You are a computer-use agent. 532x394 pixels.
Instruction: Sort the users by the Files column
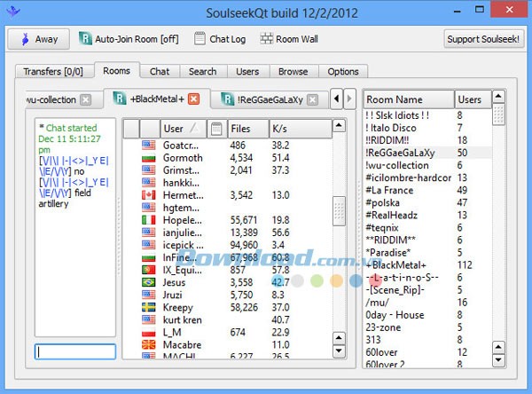pyautogui.click(x=247, y=129)
